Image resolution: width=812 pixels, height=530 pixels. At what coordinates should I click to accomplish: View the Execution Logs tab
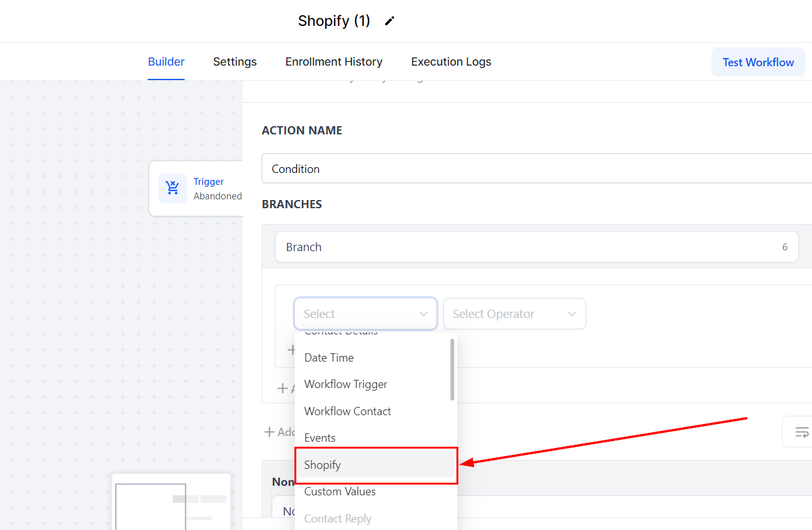coord(451,62)
